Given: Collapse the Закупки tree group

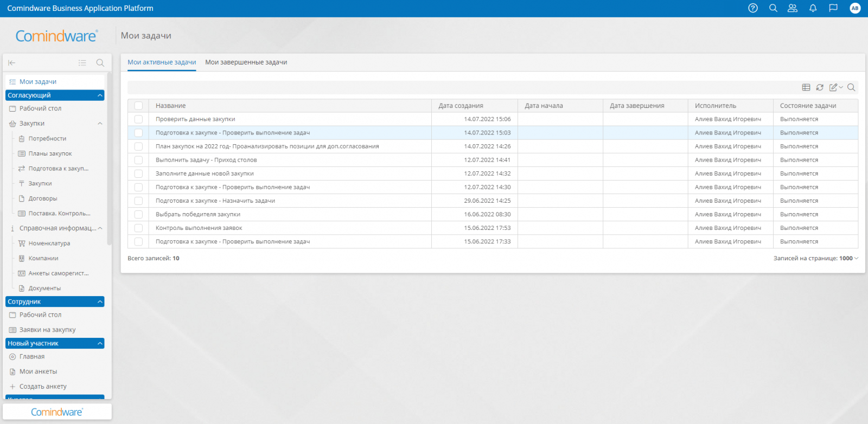Looking at the screenshot, I should pos(100,124).
